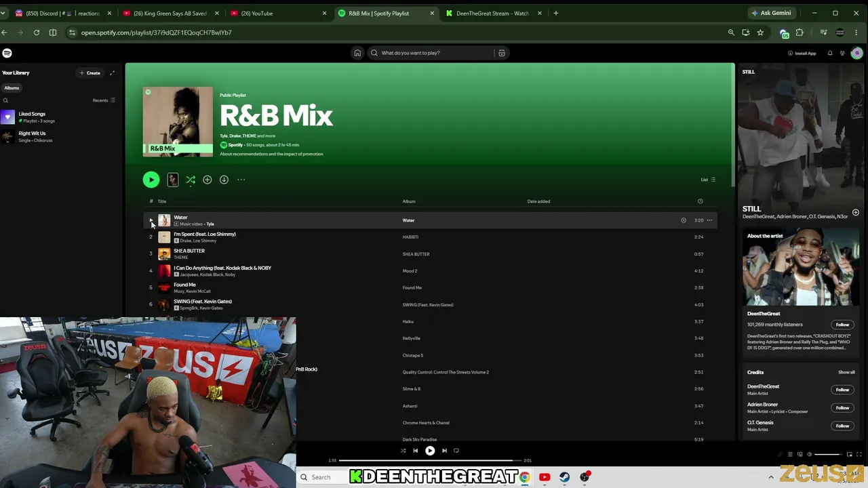This screenshot has width=868, height=488.
Task: Open a new browser tab
Action: pyautogui.click(x=556, y=13)
